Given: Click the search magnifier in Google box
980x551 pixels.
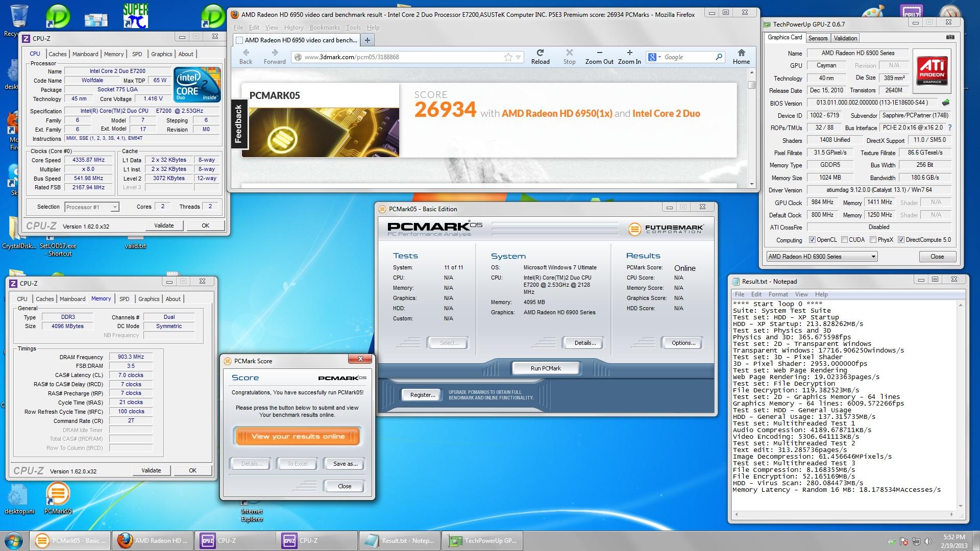Looking at the screenshot, I should [x=719, y=57].
